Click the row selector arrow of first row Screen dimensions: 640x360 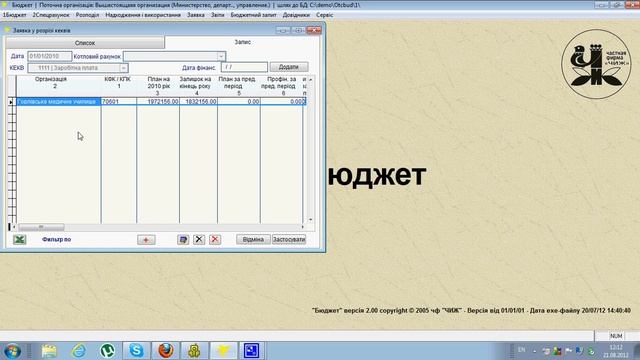(x=11, y=102)
